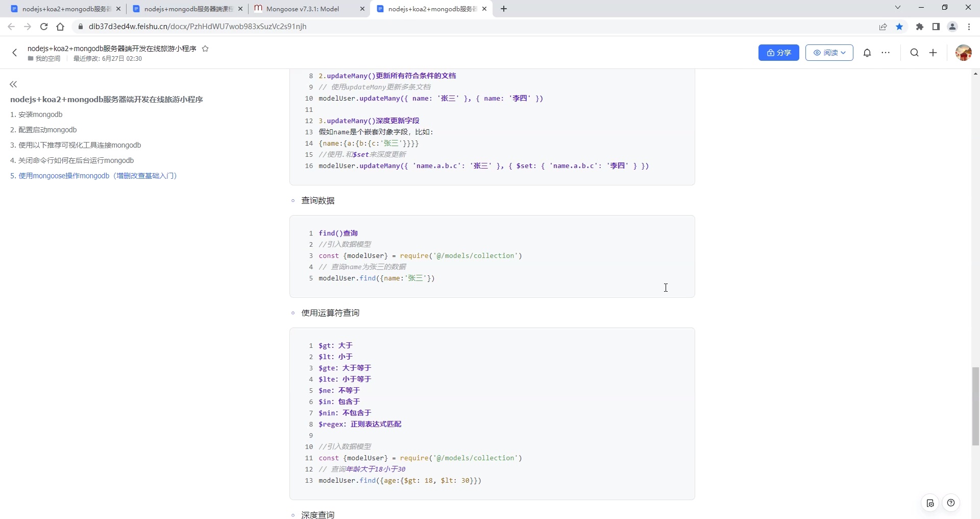The width and height of the screenshot is (980, 519).
Task: Open the 阅读 reading-mode dropdown
Action: (828, 53)
